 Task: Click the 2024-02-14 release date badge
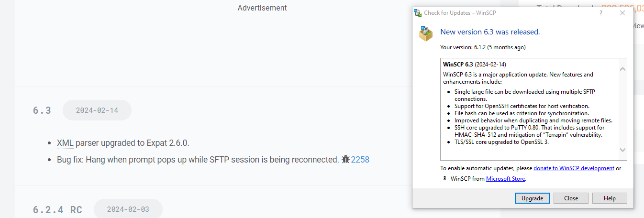(97, 110)
